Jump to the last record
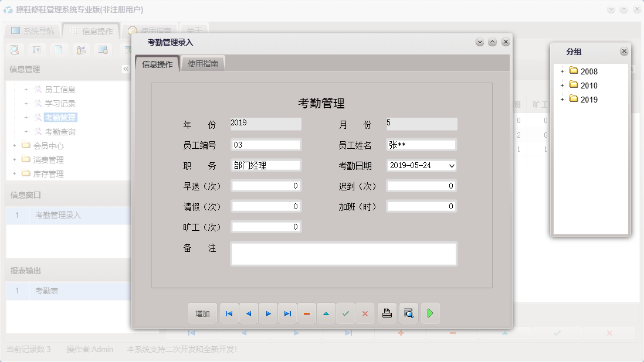 coord(287,313)
